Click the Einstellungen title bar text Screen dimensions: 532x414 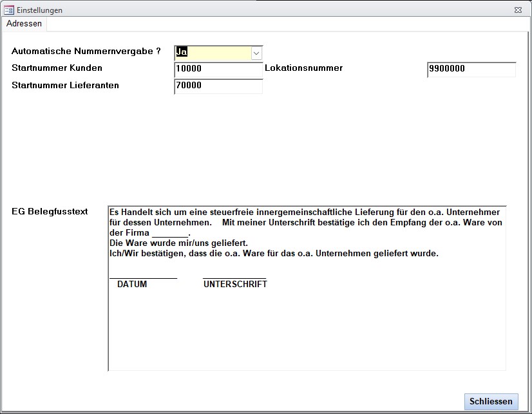click(41, 10)
